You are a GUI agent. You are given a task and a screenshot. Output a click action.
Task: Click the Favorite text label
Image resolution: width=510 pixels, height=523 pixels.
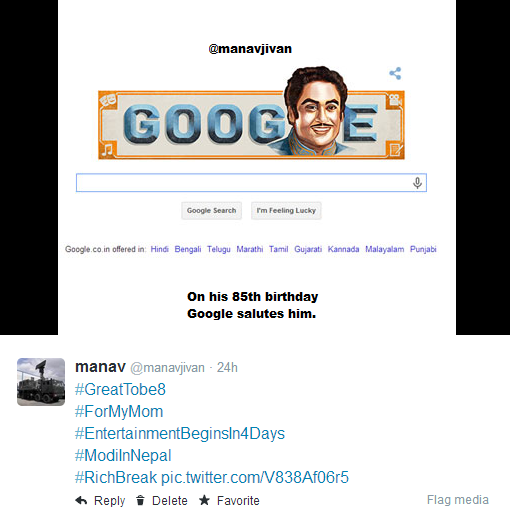[x=238, y=501]
